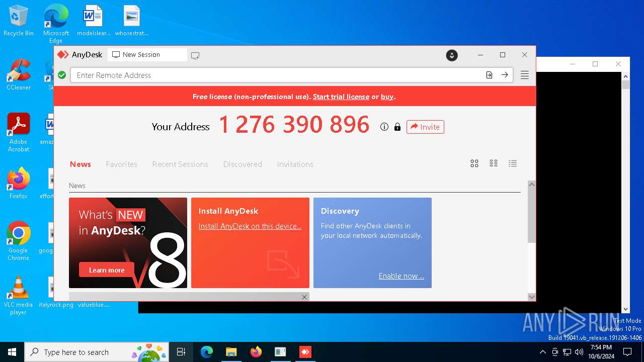Click Learn more on What's New card
Viewport: 644px width, 362px height.
pos(107,270)
